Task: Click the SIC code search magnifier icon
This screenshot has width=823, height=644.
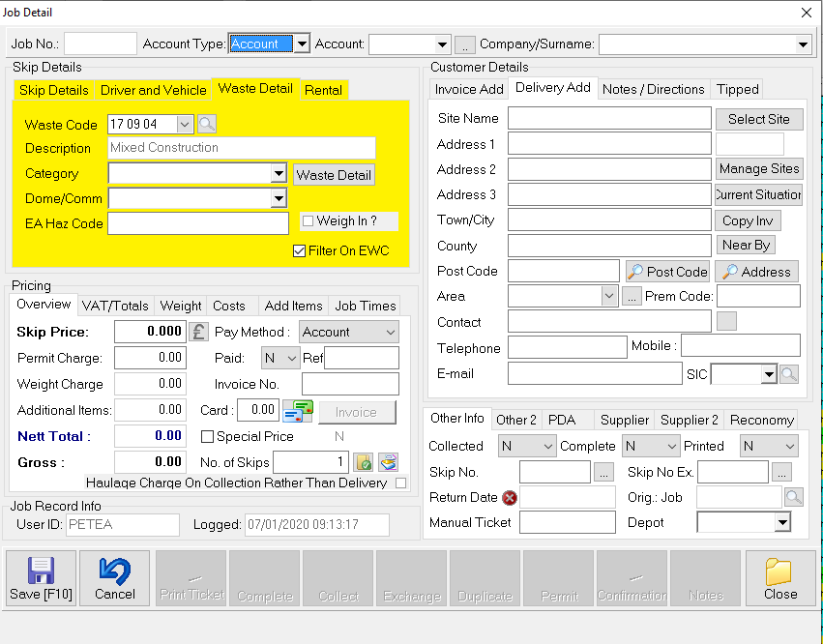Action: click(790, 374)
